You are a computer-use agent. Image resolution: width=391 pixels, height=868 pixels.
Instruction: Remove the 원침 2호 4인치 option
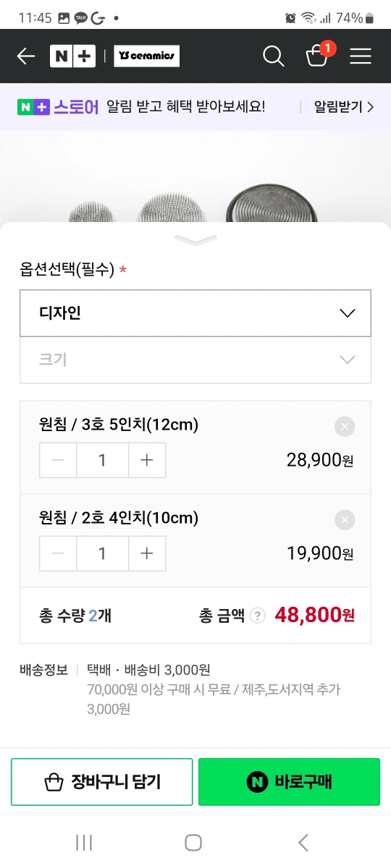pos(345,520)
